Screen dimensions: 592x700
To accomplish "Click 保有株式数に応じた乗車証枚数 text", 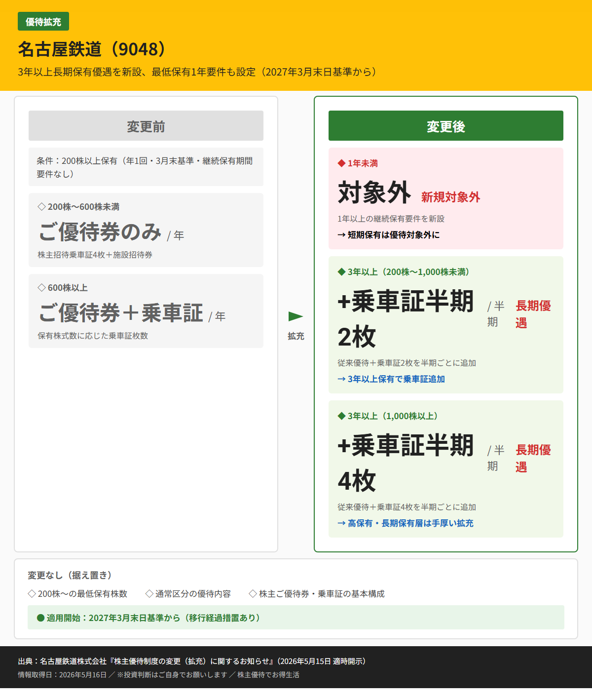I will coord(93,336).
